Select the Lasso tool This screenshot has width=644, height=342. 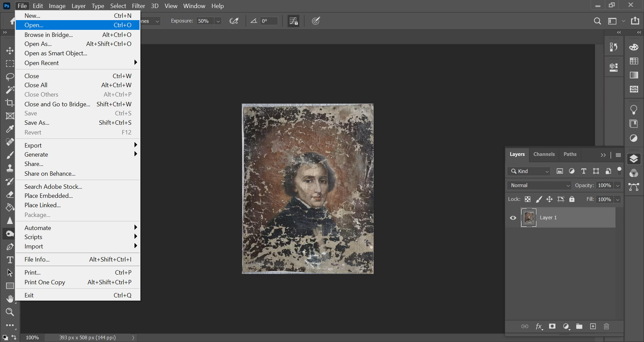click(x=10, y=77)
